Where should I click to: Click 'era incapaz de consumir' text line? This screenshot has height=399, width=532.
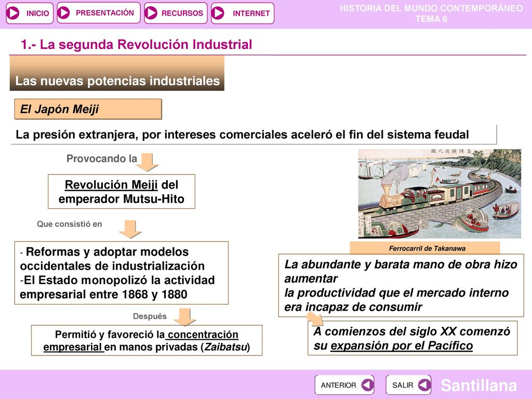(353, 307)
